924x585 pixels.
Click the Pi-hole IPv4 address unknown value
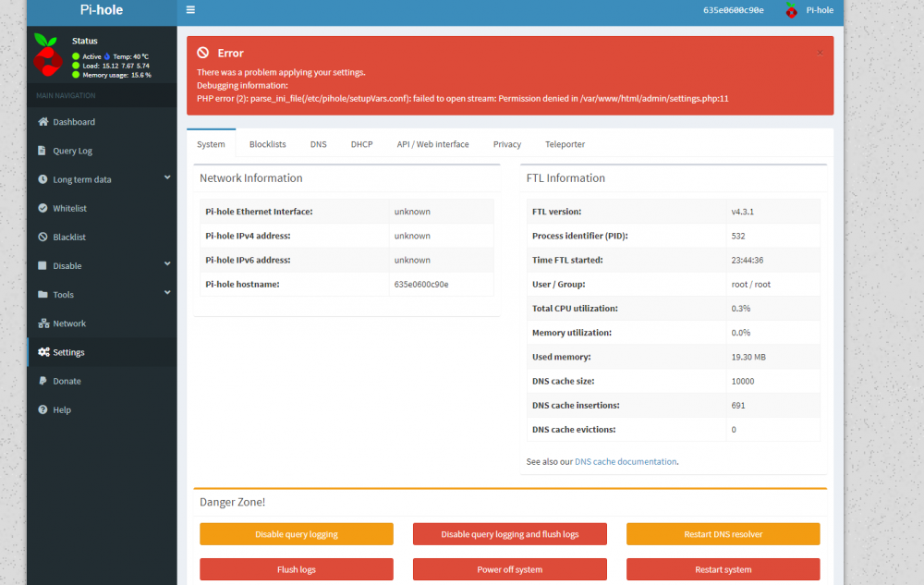(412, 236)
